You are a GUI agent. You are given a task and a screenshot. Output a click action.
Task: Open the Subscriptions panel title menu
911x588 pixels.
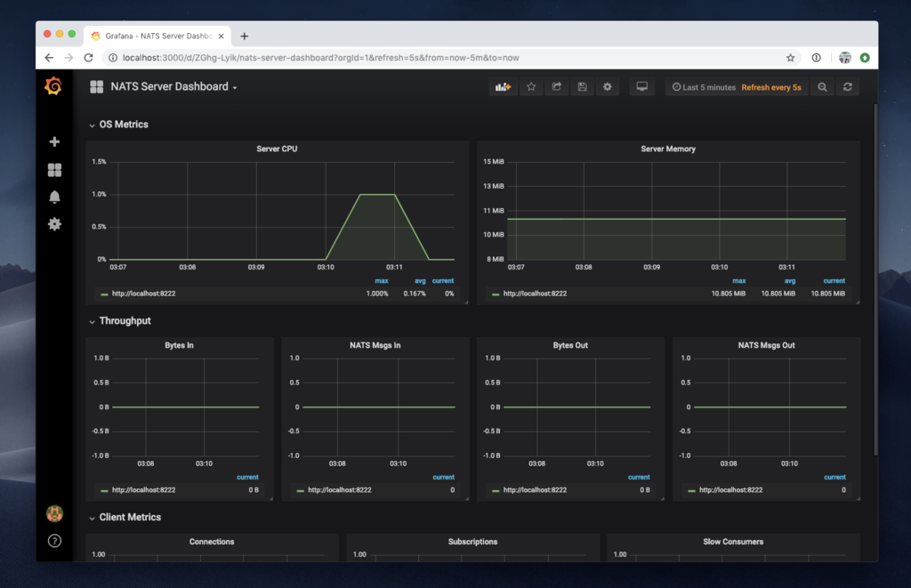coord(472,542)
